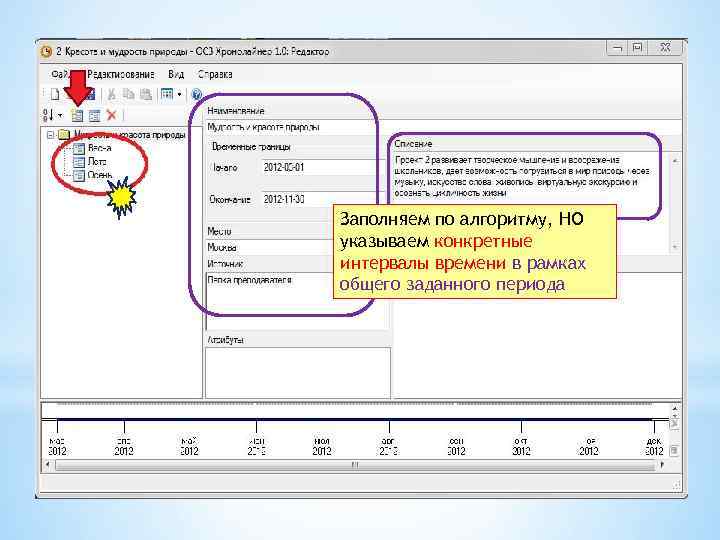Open Help via the blue question icon

[x=197, y=95]
